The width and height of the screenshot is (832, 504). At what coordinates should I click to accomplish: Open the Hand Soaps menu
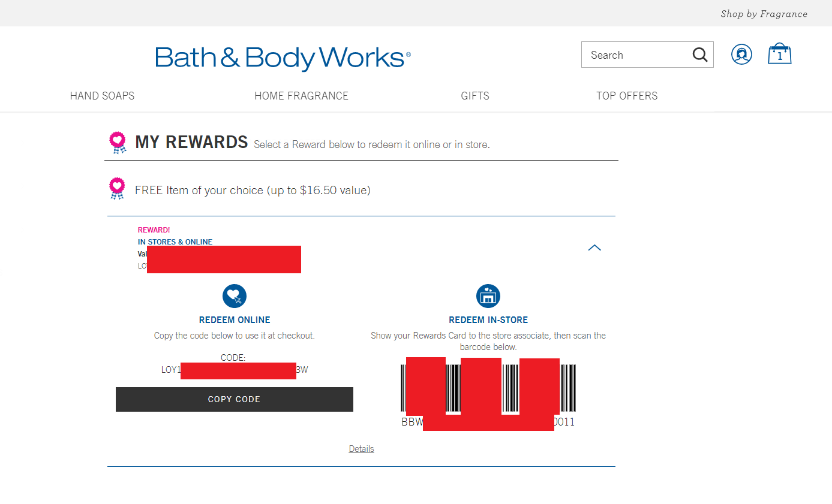click(102, 96)
